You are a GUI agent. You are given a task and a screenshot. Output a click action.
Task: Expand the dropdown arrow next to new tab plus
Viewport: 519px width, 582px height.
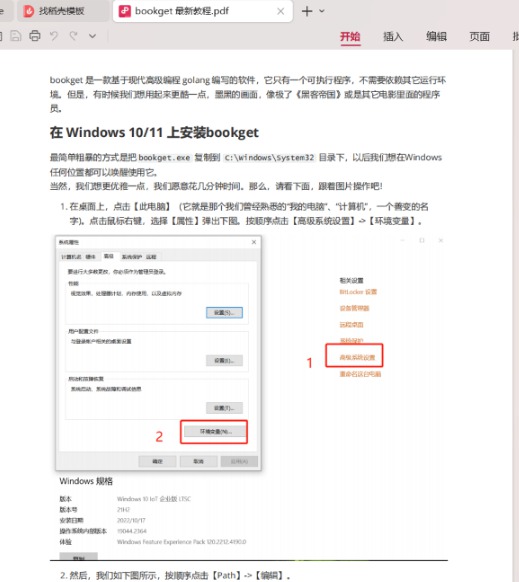point(322,11)
